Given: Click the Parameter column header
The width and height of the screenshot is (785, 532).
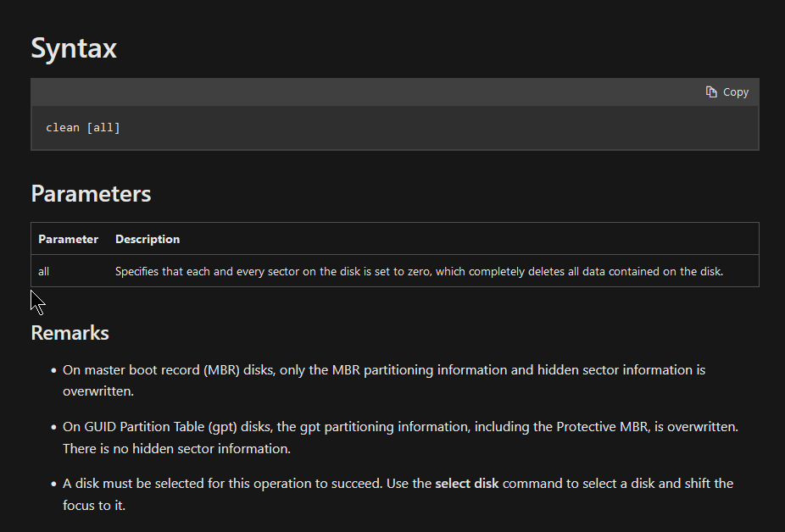Looking at the screenshot, I should [68, 239].
